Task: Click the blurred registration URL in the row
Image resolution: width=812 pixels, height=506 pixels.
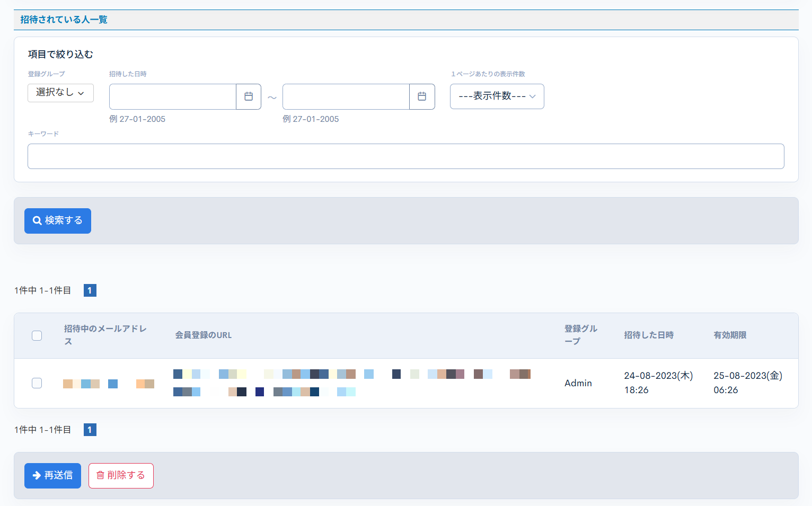Action: 352,383
